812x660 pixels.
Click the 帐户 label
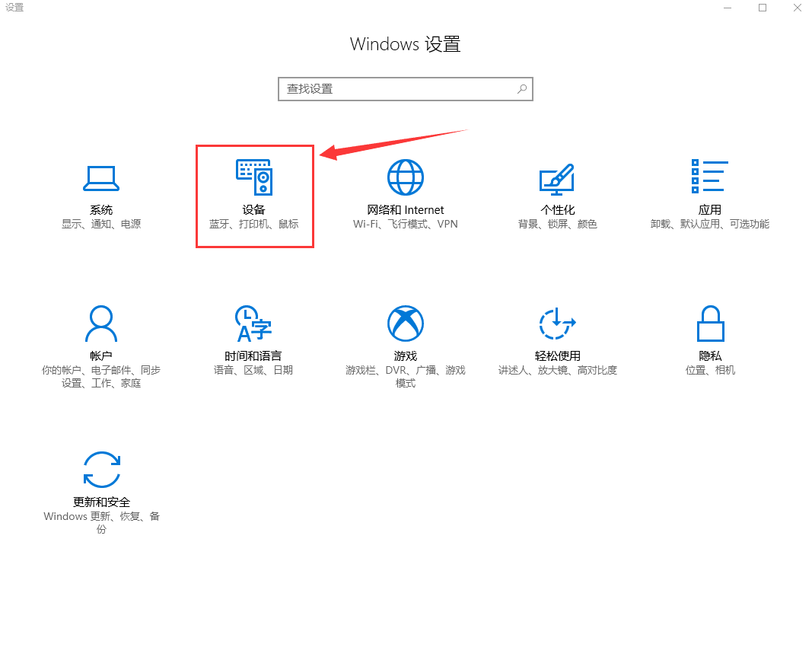101,356
